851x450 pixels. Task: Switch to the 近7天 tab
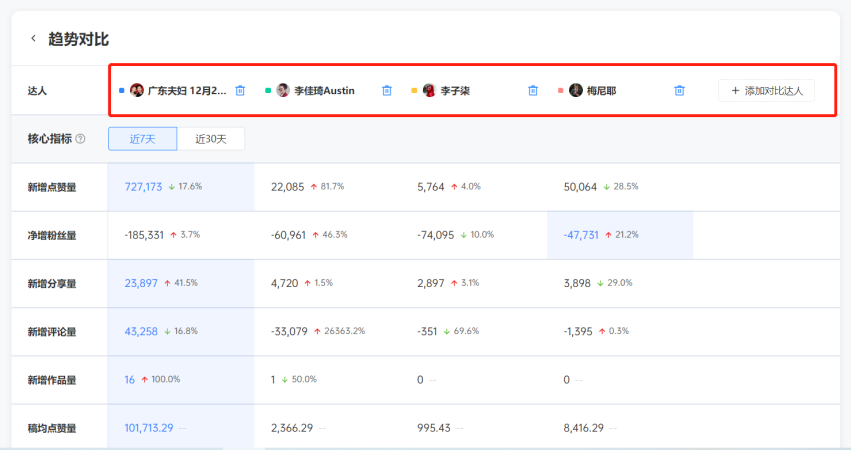click(142, 139)
